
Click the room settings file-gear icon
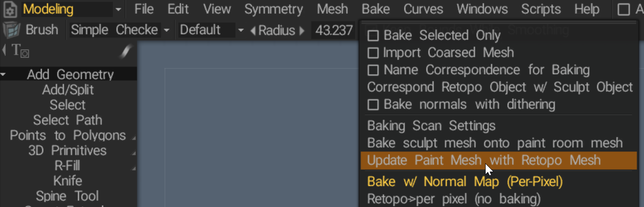[10, 9]
